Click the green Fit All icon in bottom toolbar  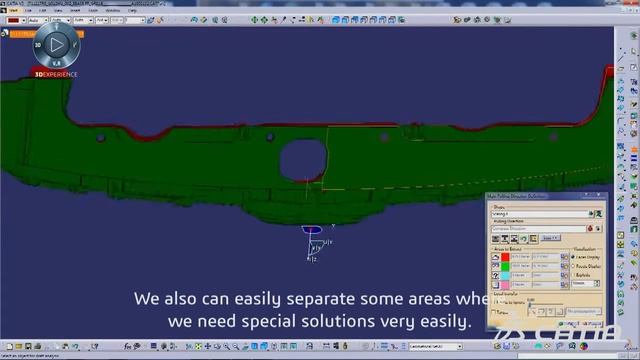[198, 347]
